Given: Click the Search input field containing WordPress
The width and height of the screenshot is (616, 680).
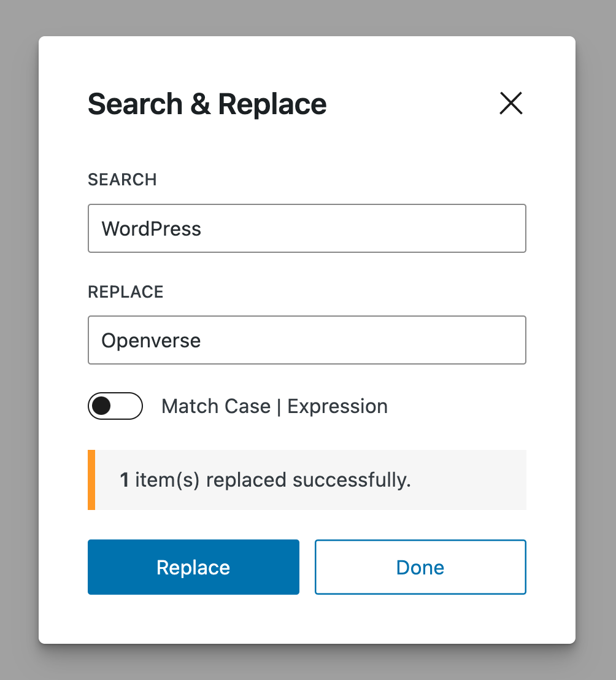Looking at the screenshot, I should 307,228.
